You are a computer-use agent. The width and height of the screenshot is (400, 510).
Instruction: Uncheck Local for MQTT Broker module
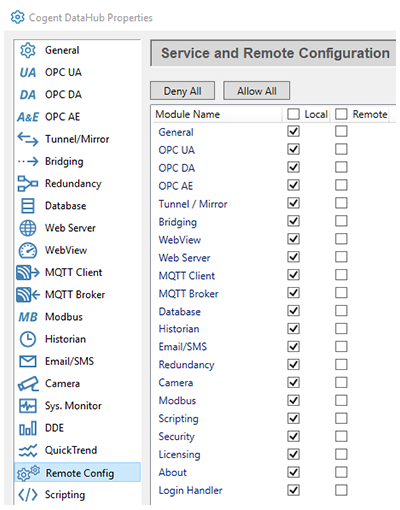click(293, 293)
